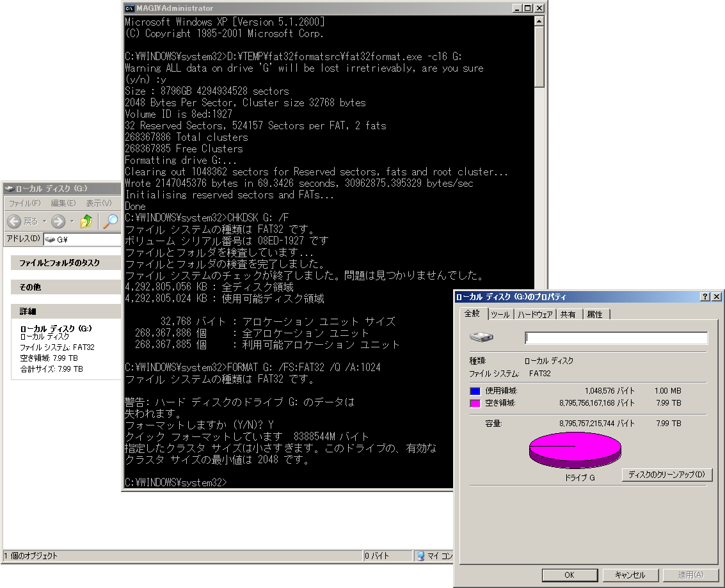
Task: Collapse the 詳細 panel in Explorer
Action: [66, 311]
